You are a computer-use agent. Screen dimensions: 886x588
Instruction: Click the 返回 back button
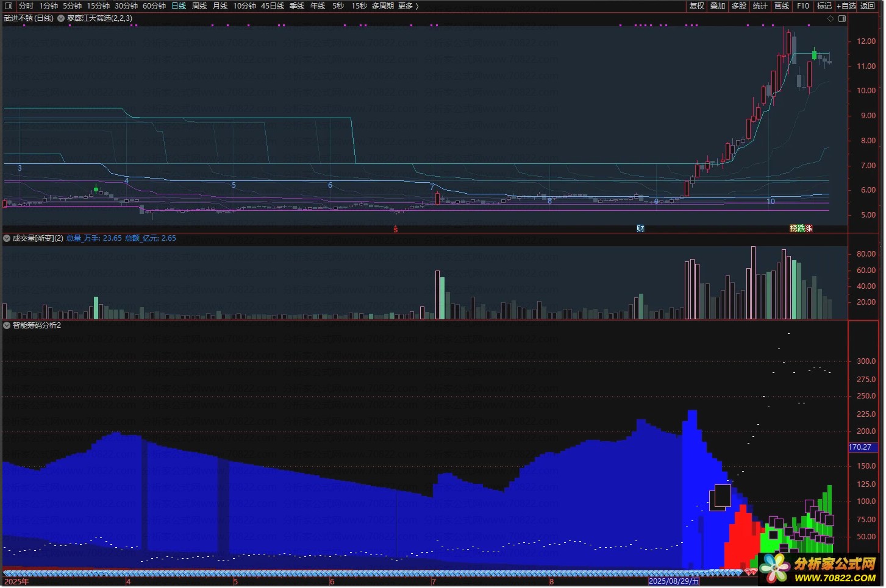click(x=868, y=6)
